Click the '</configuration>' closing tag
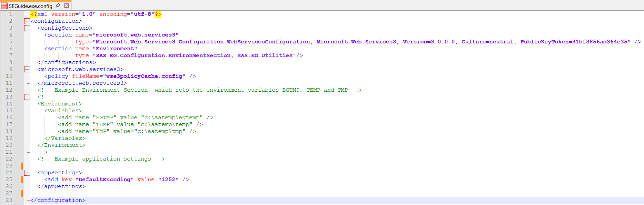Viewport: 644px width, 205px height. coord(58,200)
